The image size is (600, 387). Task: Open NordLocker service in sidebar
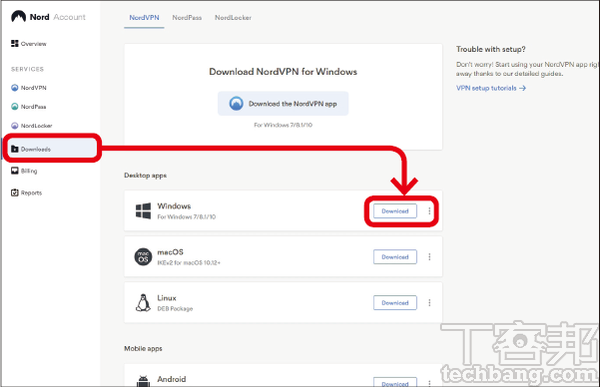pyautogui.click(x=31, y=126)
